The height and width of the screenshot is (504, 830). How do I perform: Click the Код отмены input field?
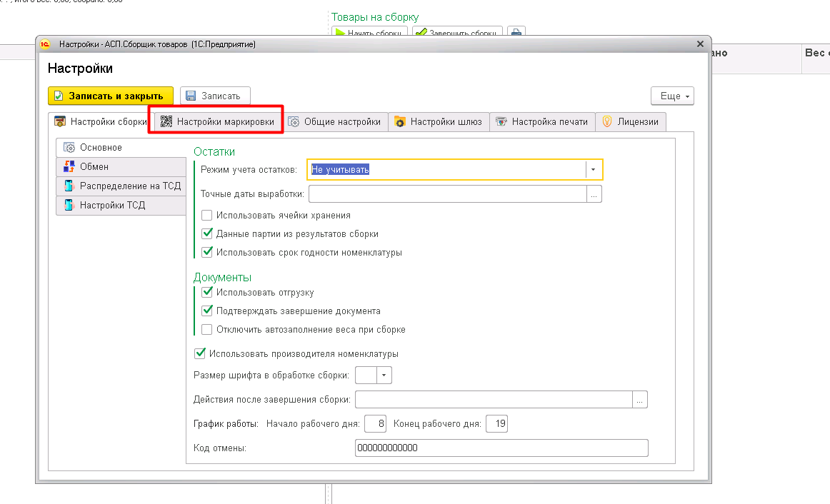point(501,448)
